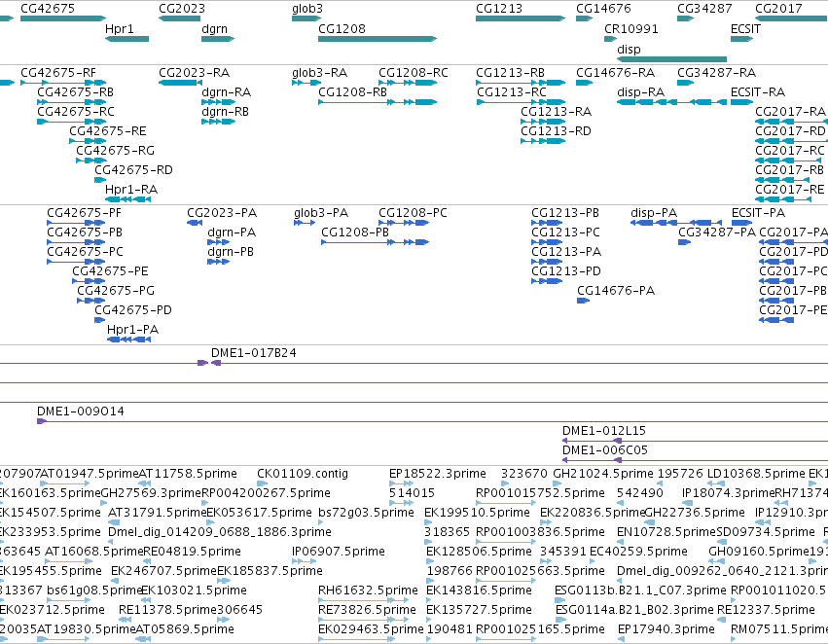Click protein CG14676-PA
This screenshot has height=644, width=828.
pyautogui.click(x=583, y=301)
